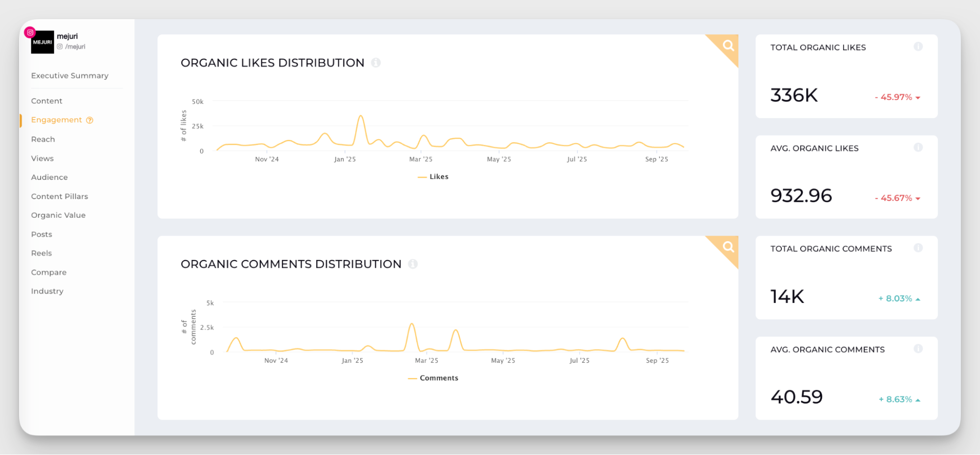Viewport: 980px width, 455px height.
Task: Click the -45.97% change indicator arrow
Action: (x=918, y=98)
